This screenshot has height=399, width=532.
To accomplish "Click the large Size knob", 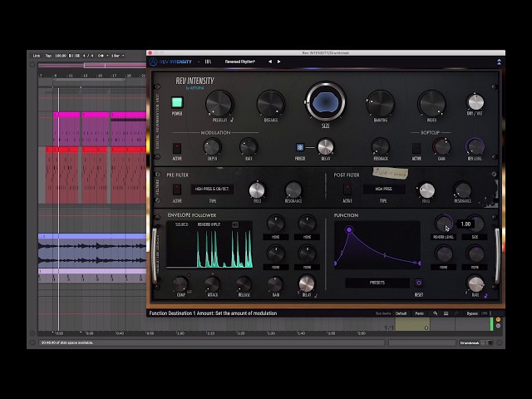I will point(325,101).
